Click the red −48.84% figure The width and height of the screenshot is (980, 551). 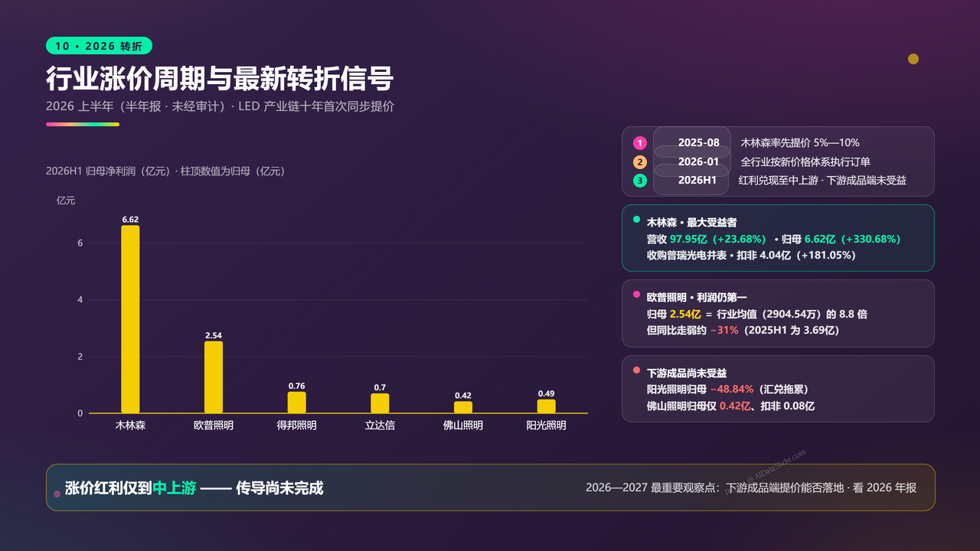[731, 390]
